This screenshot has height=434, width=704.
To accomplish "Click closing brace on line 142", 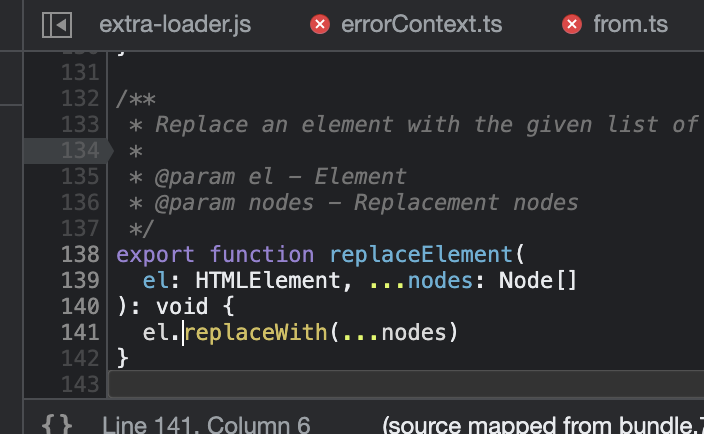I will (123, 359).
